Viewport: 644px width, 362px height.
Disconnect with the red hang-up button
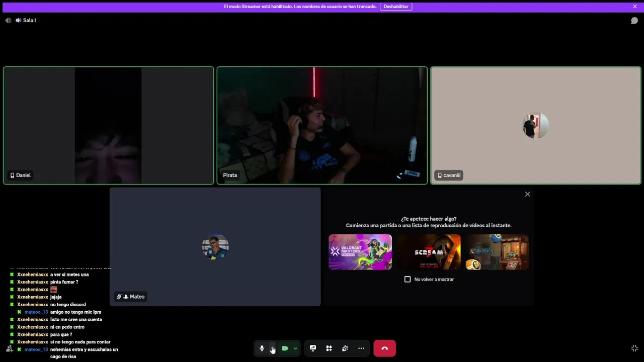click(x=384, y=348)
